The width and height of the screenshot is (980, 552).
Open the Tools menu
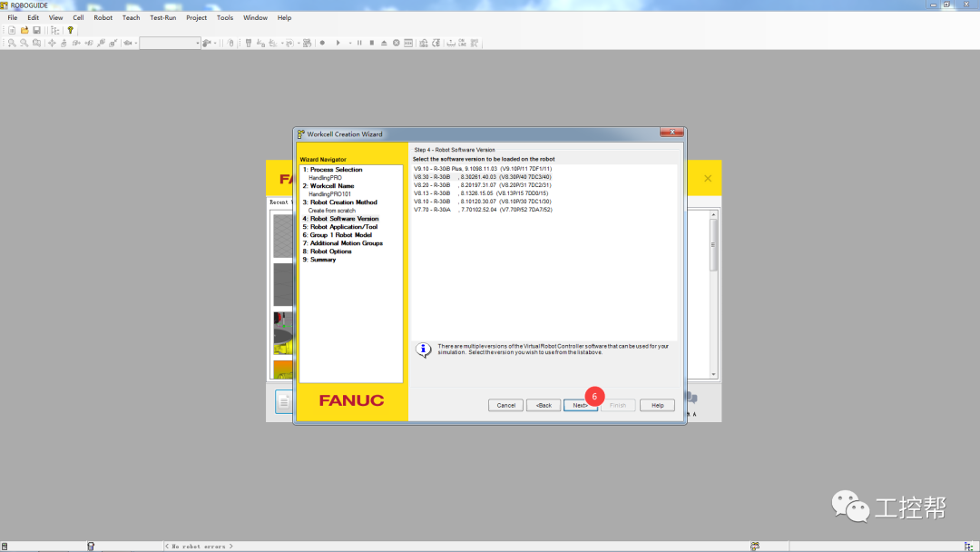[x=225, y=17]
